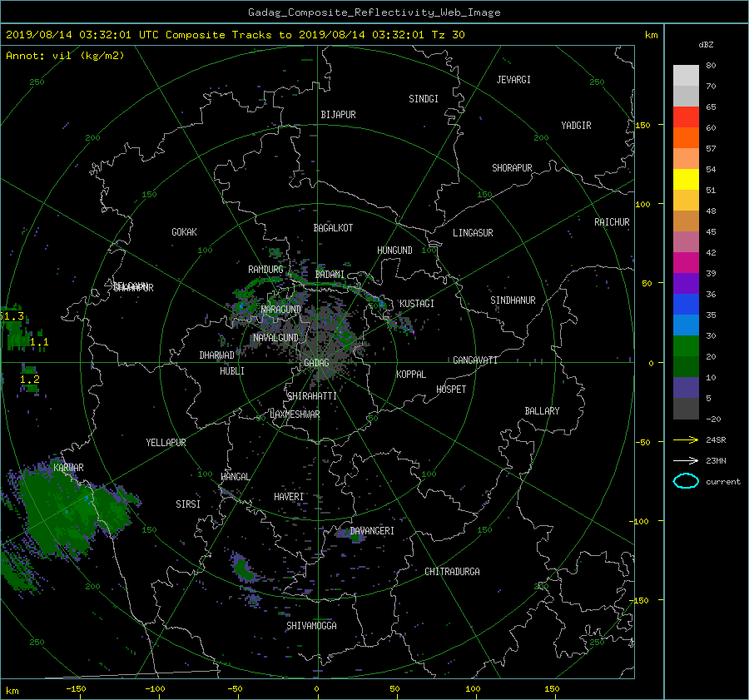
Task: Click the JEVARGI city label
Action: click(513, 80)
